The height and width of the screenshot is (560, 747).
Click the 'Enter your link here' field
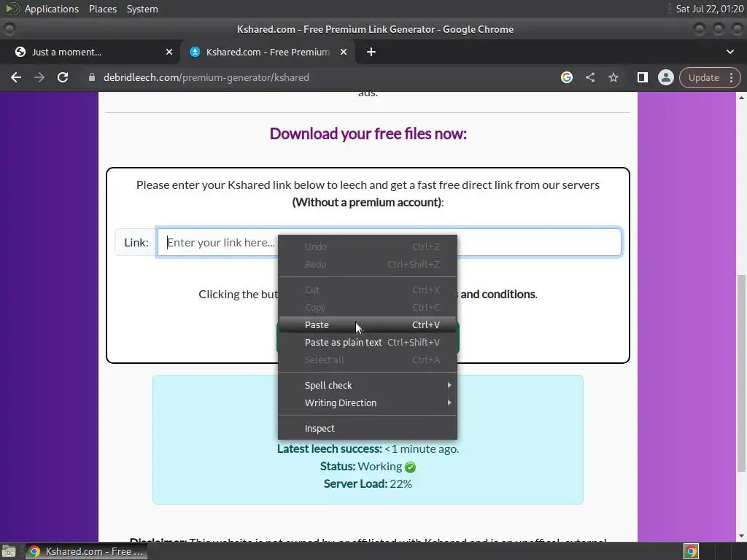tap(390, 242)
